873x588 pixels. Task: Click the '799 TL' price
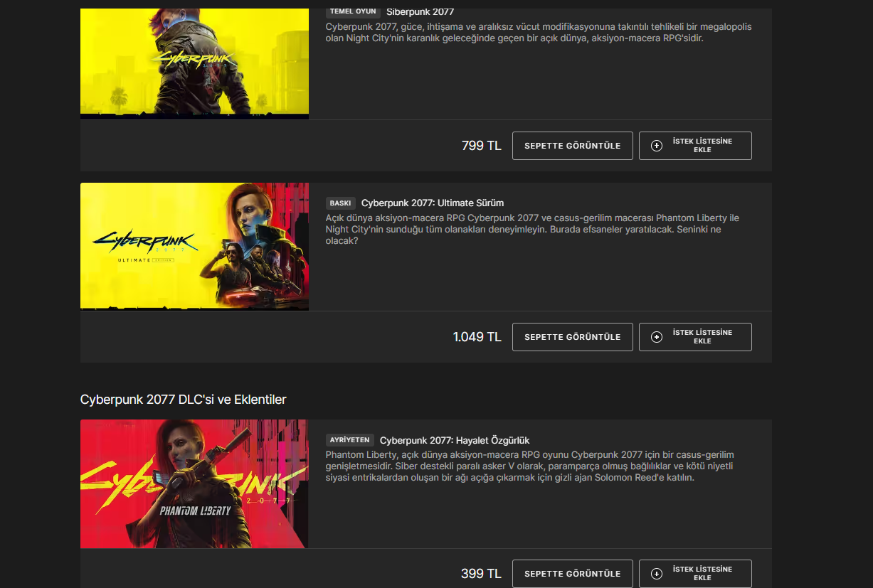(x=482, y=146)
